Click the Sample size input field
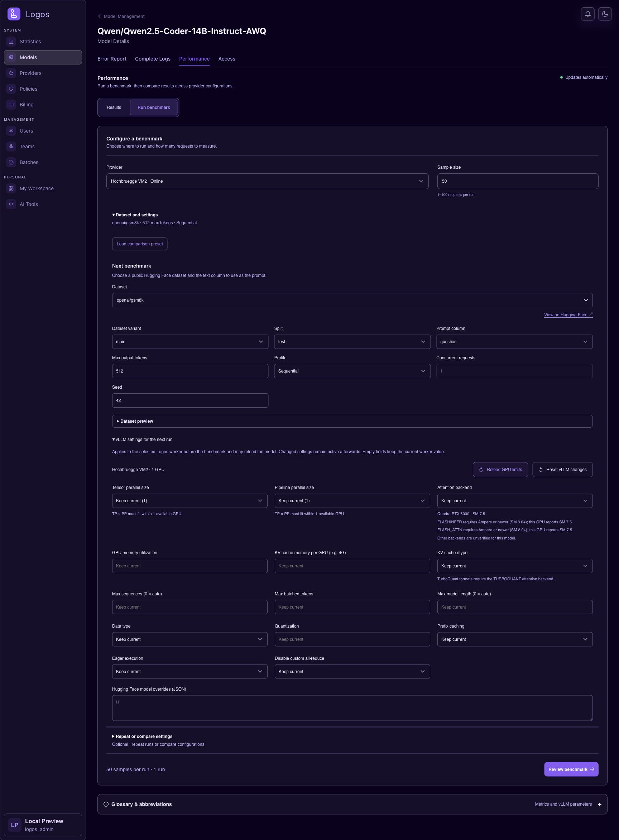The height and width of the screenshot is (840, 619). 518,181
